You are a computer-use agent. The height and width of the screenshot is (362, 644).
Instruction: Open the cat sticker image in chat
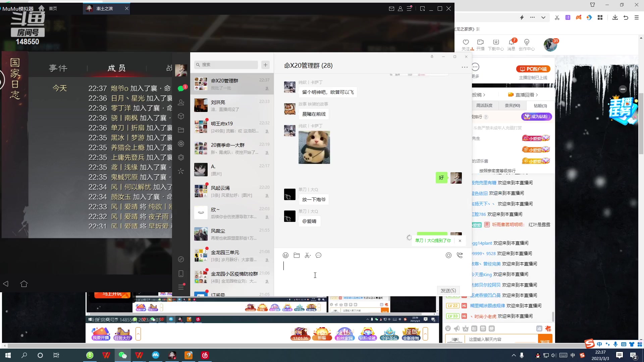314,147
